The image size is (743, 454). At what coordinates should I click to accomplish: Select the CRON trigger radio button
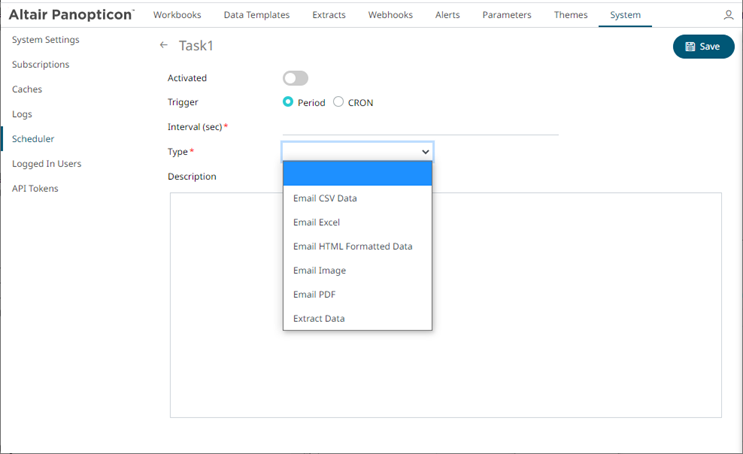[x=338, y=102]
